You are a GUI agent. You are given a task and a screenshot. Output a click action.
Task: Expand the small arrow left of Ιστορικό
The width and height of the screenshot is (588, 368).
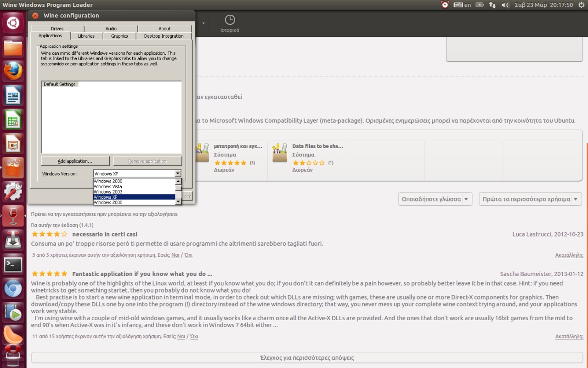203,23
